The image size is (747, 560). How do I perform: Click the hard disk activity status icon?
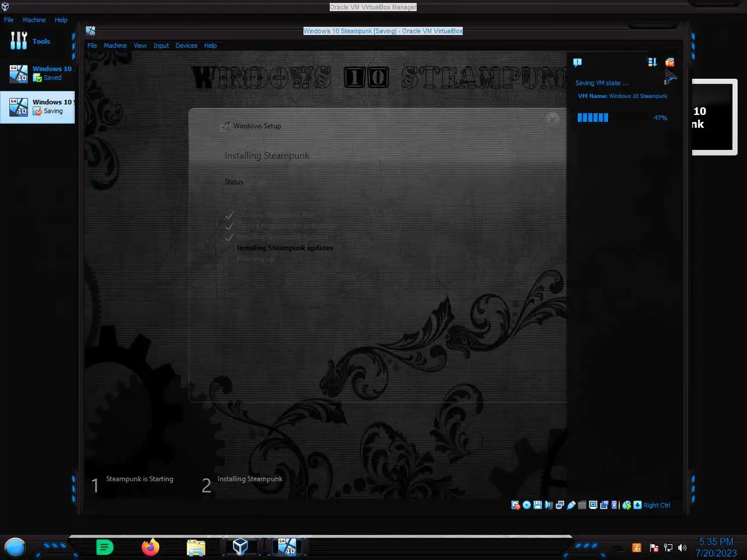515,505
